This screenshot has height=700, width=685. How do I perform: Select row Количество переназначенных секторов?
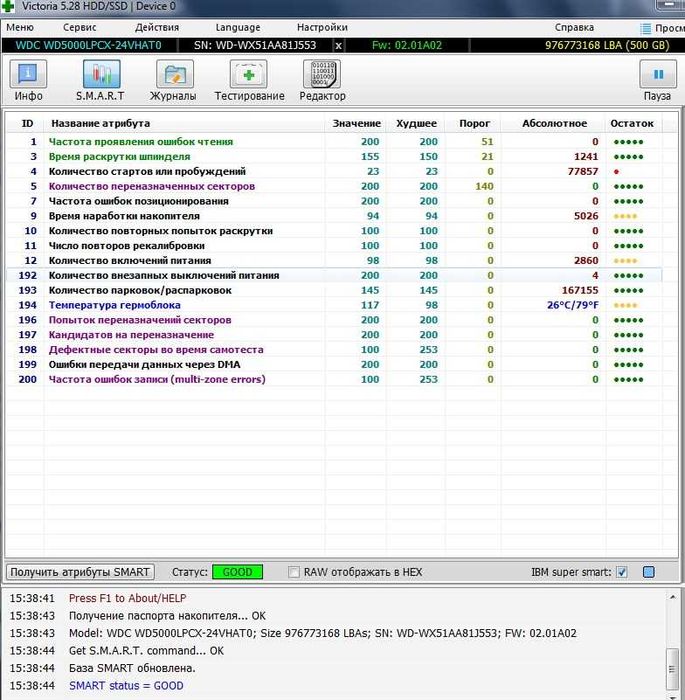334,186
